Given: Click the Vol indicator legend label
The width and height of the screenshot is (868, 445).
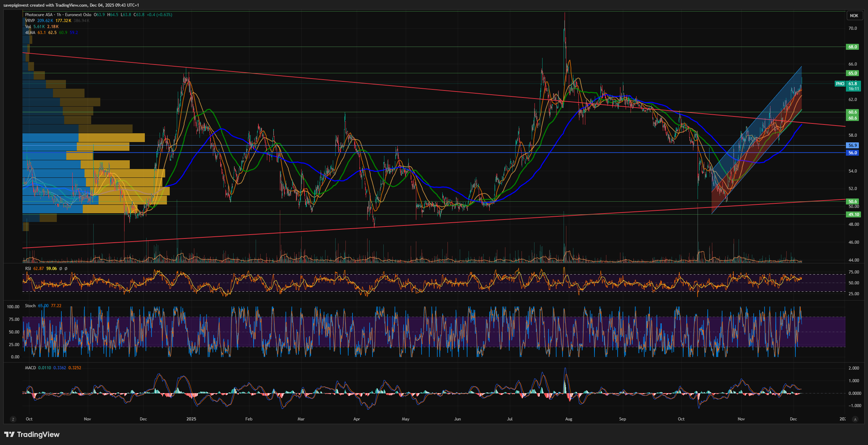Looking at the screenshot, I should coord(28,27).
